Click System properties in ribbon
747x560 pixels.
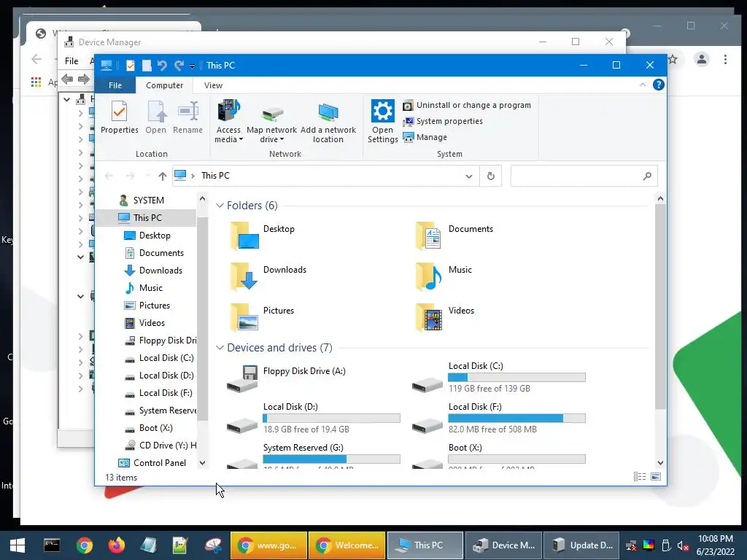pos(443,122)
